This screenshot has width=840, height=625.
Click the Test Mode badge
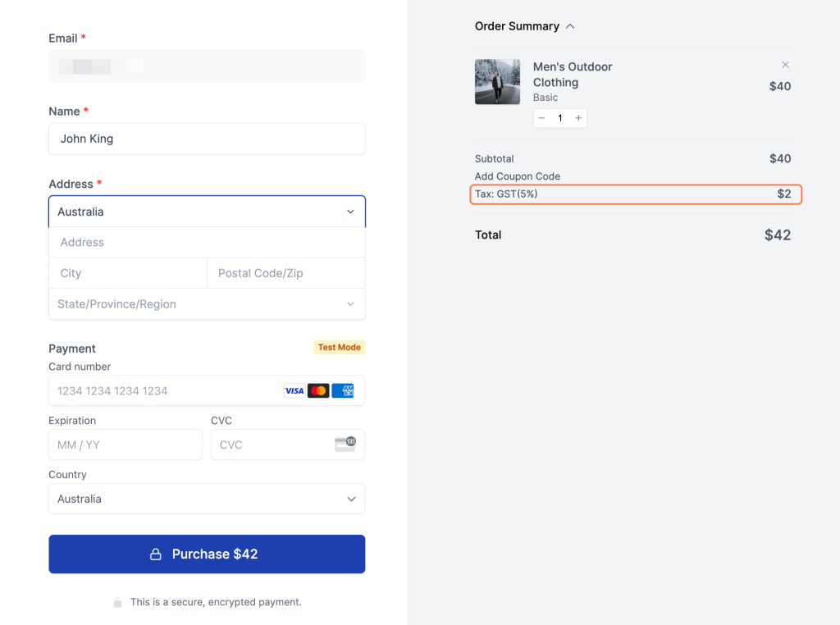339,347
